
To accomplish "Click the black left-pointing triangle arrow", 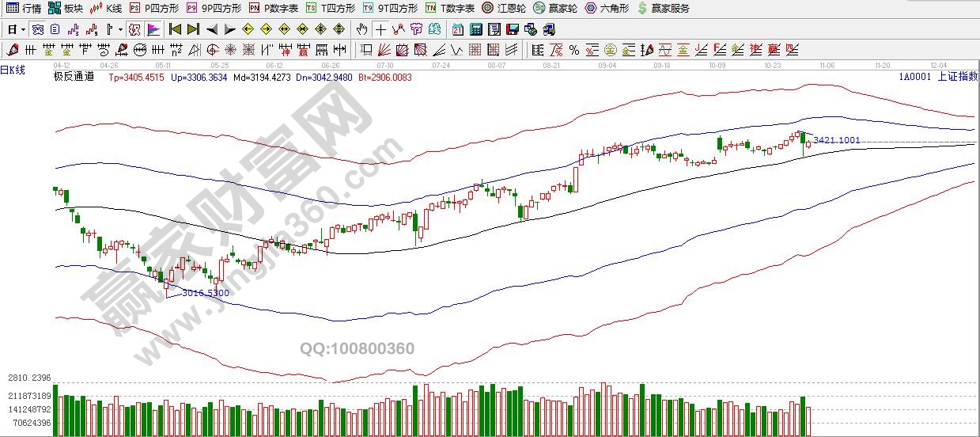I will pos(212,30).
